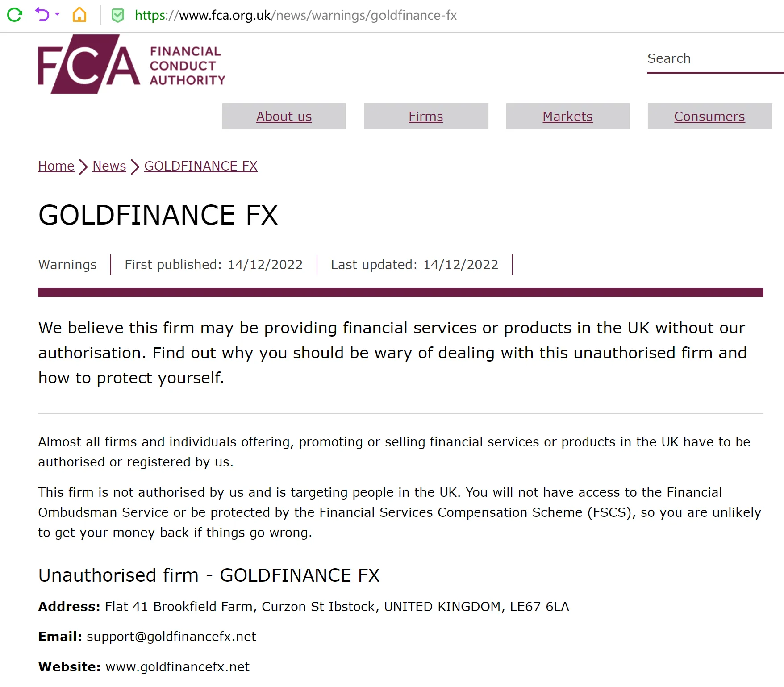Click the green security shield icon

point(117,16)
